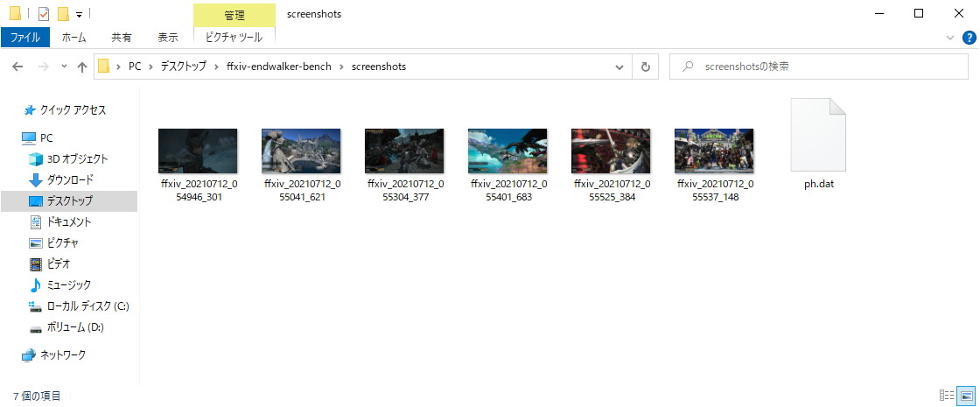The width and height of the screenshot is (980, 407).
Task: Refresh the folder view
Action: (x=646, y=67)
